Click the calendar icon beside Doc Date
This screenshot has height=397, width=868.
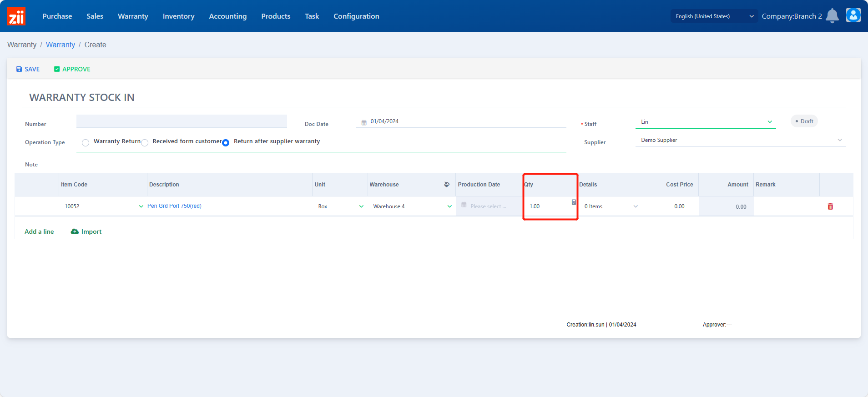(x=364, y=122)
